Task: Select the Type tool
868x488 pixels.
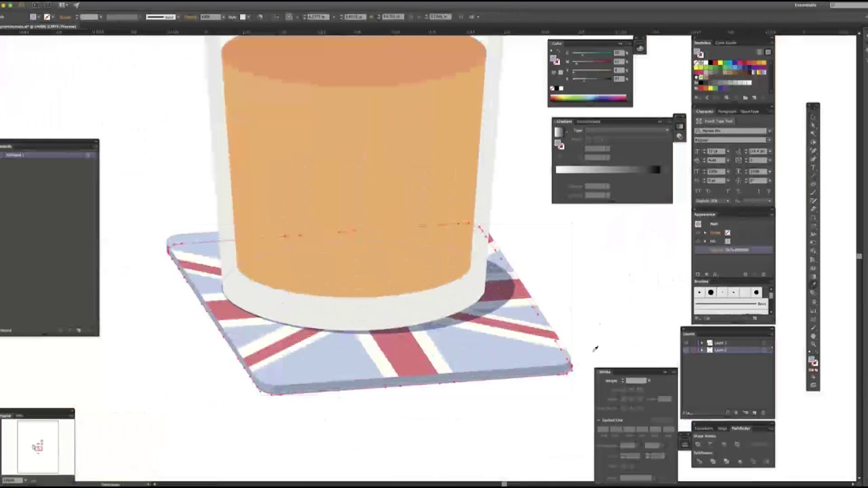Action: pos(813,167)
